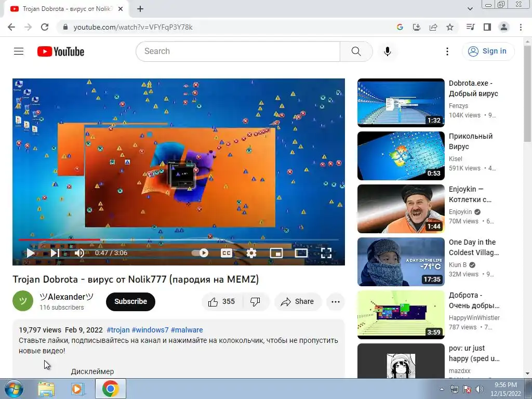532x399 pixels.
Task: Open Enjoykin Котлетки video thumbnail
Action: tap(401, 209)
